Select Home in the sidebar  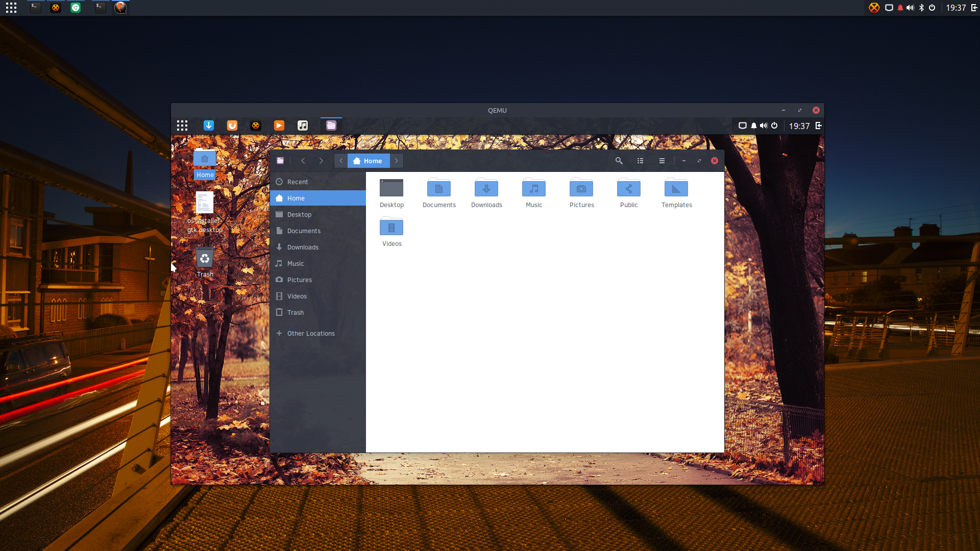[318, 198]
